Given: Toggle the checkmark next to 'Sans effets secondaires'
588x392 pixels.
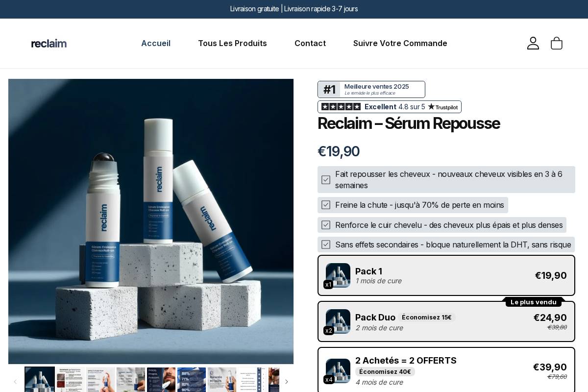Looking at the screenshot, I should point(326,244).
